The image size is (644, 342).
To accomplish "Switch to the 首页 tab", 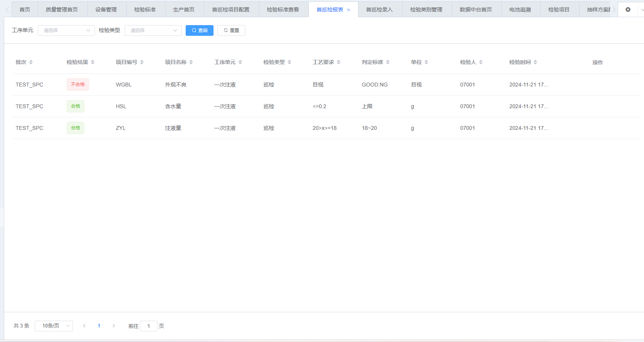I will [25, 10].
